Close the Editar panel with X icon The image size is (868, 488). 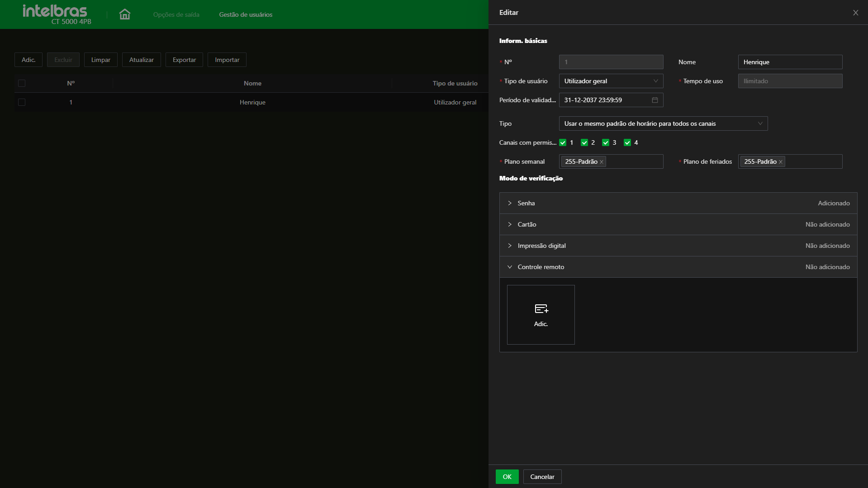[x=855, y=13]
